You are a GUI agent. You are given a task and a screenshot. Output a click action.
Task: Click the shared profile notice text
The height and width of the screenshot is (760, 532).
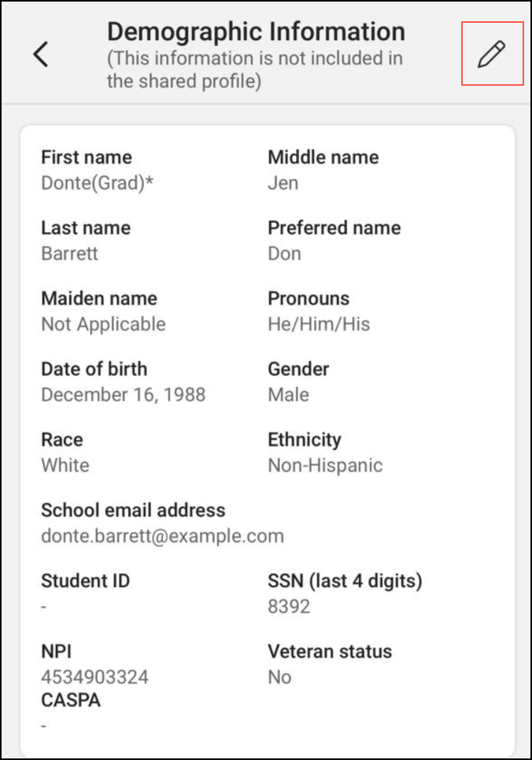255,69
